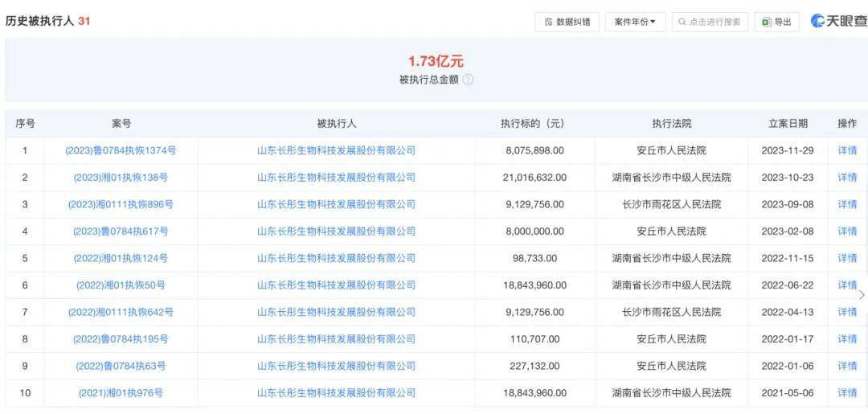
Task: Click the 导出 export icon button
Action: pos(776,22)
